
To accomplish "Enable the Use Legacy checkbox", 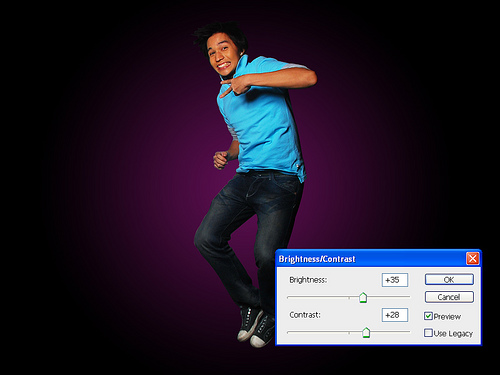I will pyautogui.click(x=428, y=333).
